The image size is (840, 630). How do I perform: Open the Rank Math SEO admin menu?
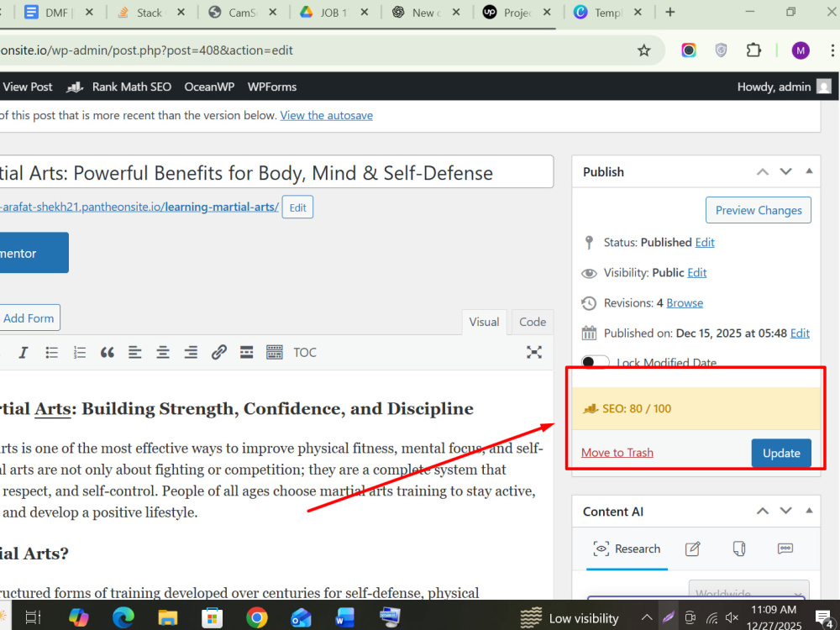click(x=119, y=87)
